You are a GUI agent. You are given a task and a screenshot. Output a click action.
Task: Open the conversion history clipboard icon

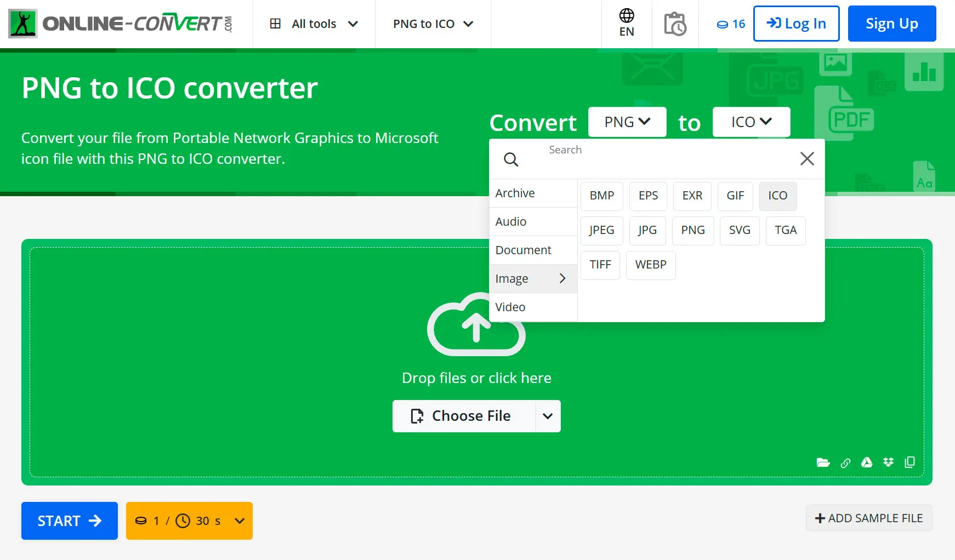675,24
